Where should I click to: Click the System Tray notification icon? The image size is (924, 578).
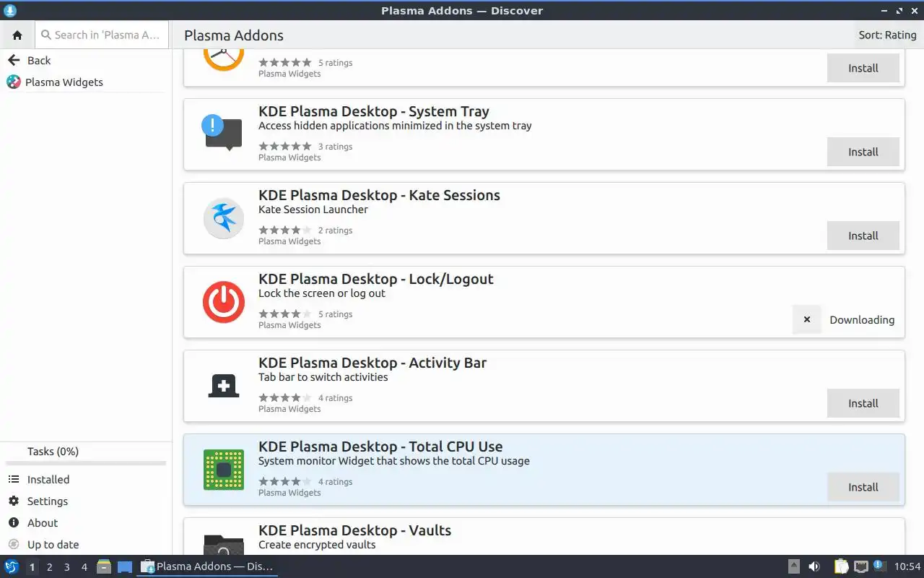coord(223,133)
